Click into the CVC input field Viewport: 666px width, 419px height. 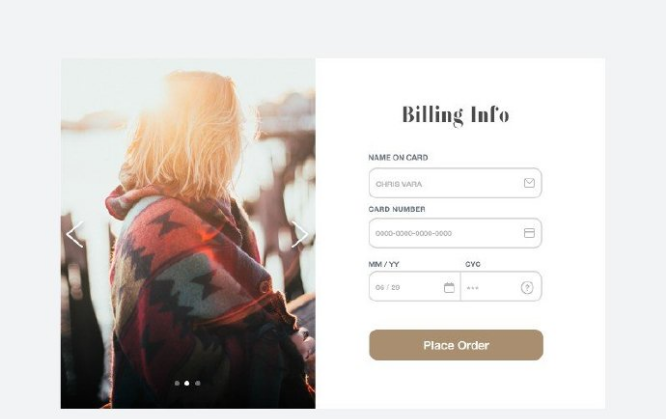coord(488,288)
